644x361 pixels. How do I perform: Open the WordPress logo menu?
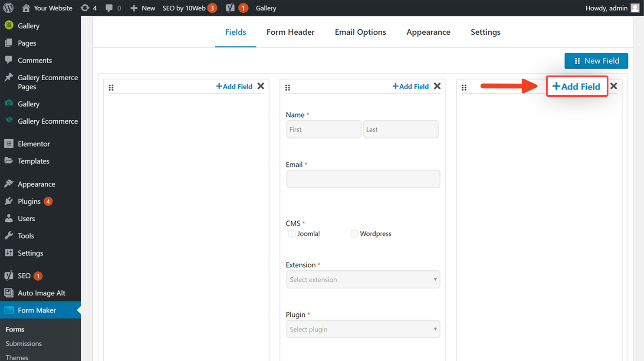8,8
